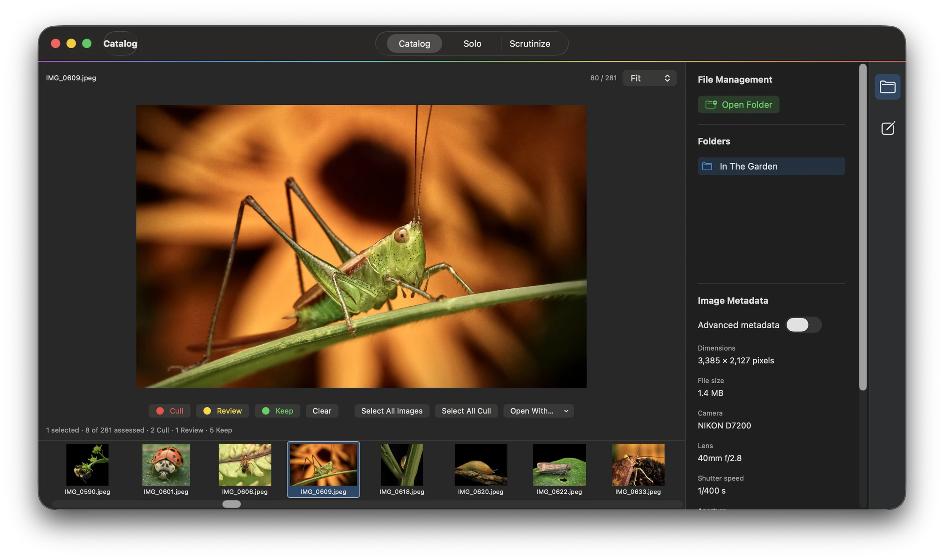Mark image with green Keep button
944x560 pixels.
[x=277, y=411]
